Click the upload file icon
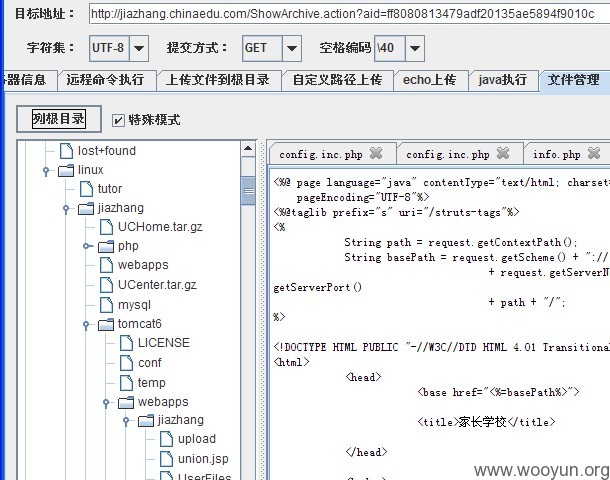The image size is (610, 480). tap(167, 439)
